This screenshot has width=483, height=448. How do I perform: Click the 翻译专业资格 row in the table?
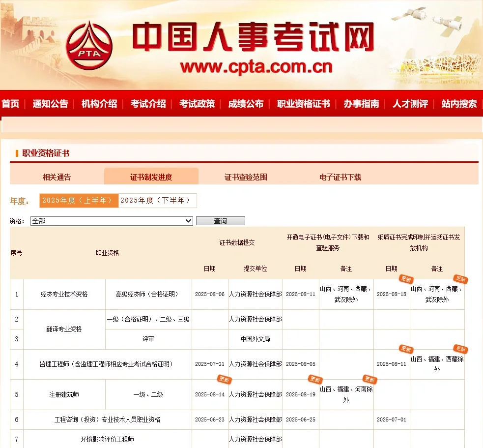coord(64,329)
